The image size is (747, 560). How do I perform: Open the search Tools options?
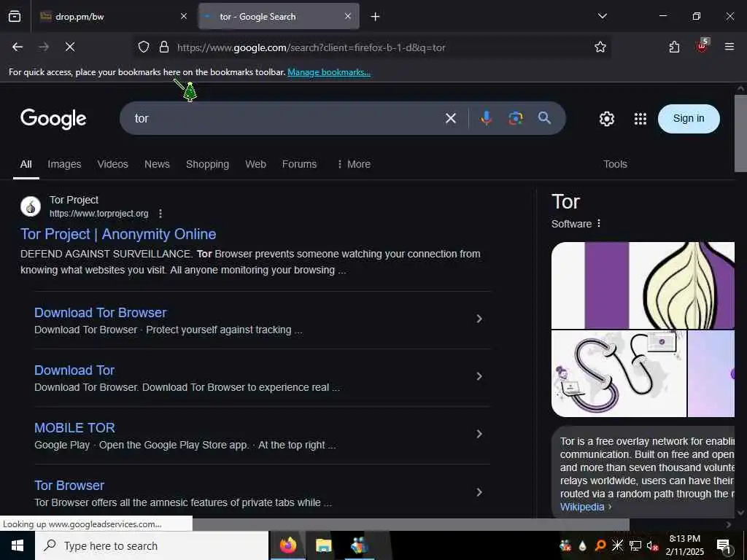coord(615,164)
